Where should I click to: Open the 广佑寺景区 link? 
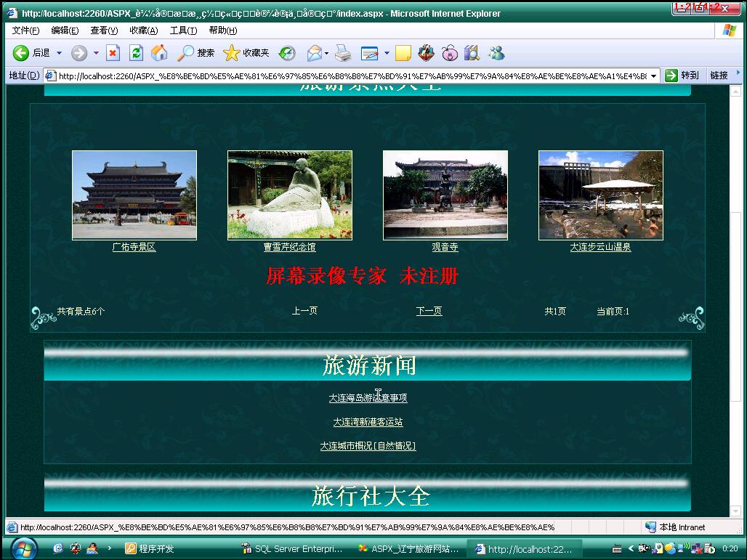[134, 247]
